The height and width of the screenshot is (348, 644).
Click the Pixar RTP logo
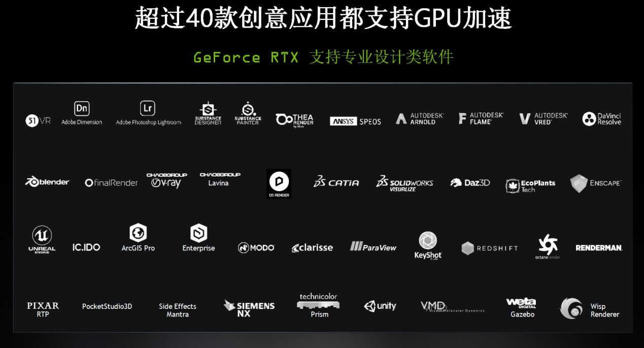click(x=43, y=309)
